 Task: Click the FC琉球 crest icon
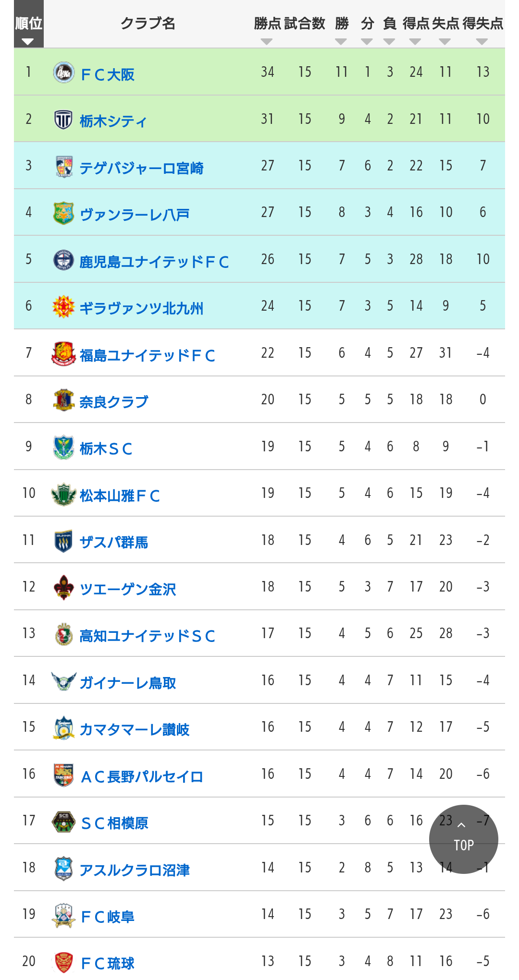63,962
